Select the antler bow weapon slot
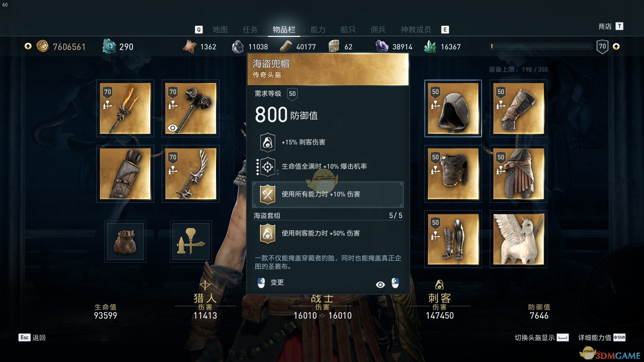This screenshot has height=362, width=644. [191, 174]
